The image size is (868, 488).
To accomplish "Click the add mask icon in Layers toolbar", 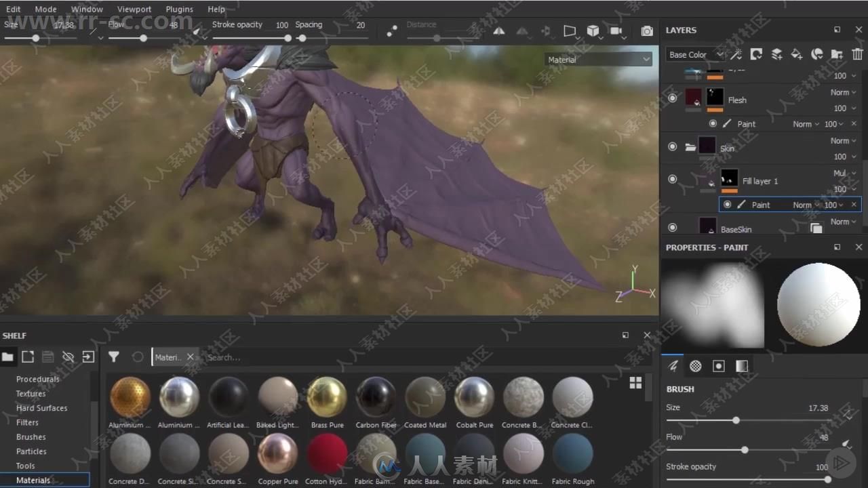I will 756,54.
